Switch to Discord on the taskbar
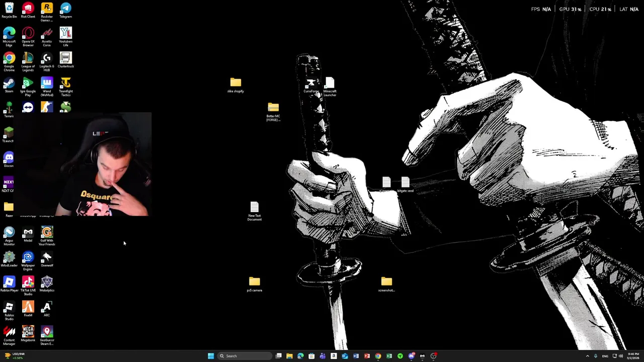The height and width of the screenshot is (362, 644). pyautogui.click(x=411, y=356)
